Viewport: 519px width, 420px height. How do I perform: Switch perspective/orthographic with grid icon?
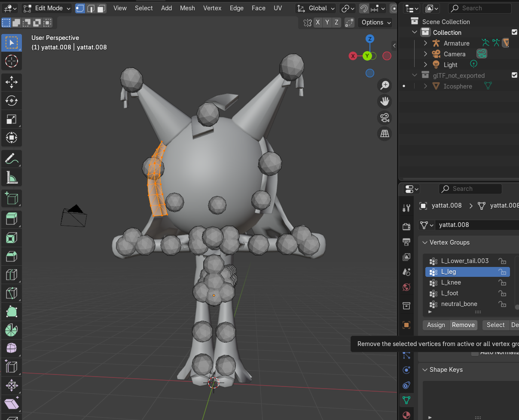point(385,134)
